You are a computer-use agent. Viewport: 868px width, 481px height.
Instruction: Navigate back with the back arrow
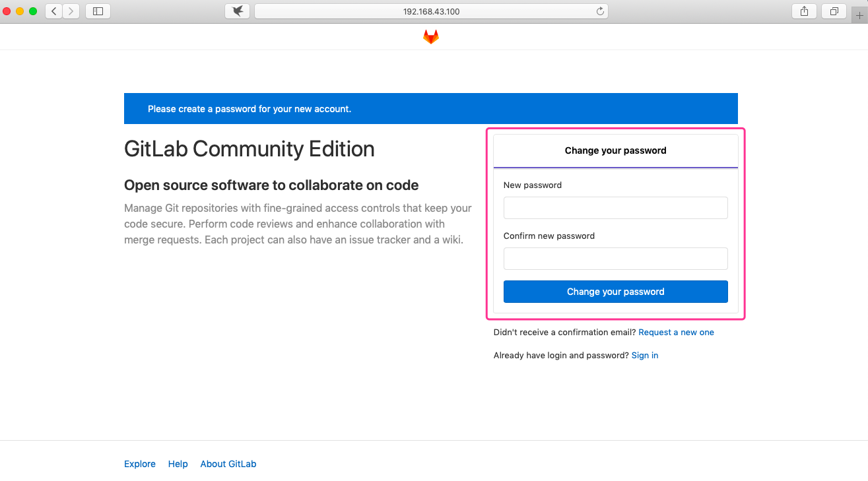[x=53, y=11]
